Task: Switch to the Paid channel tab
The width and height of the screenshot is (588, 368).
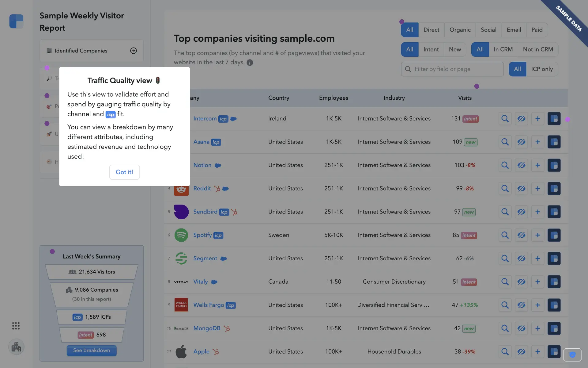Action: point(537,30)
